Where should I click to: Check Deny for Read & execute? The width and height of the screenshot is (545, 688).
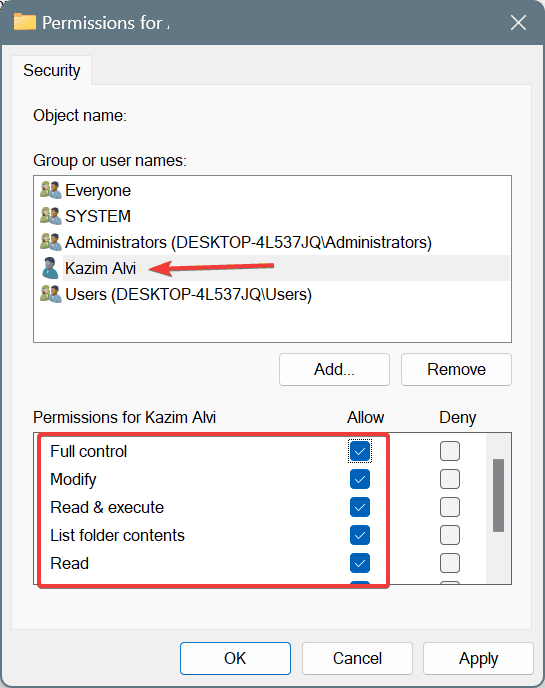click(x=450, y=507)
